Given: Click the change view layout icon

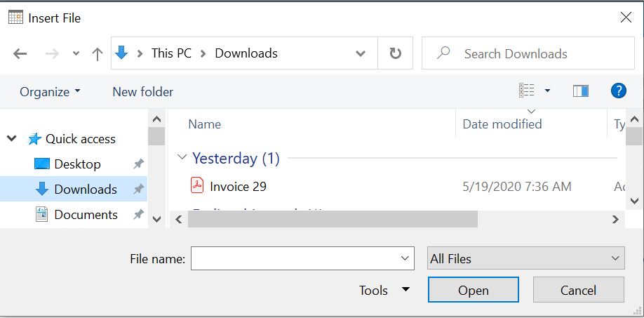Looking at the screenshot, I should [527, 91].
